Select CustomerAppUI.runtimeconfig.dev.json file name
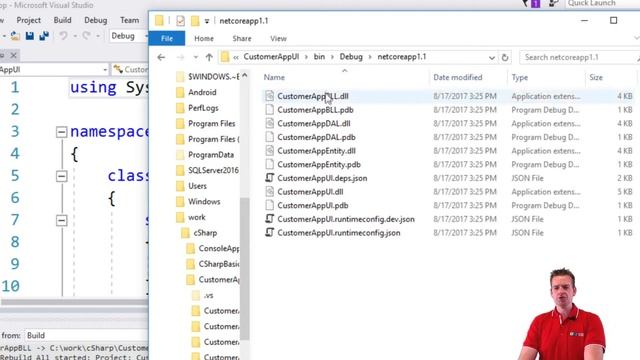Screen dimensions: 640x360 [346, 219]
